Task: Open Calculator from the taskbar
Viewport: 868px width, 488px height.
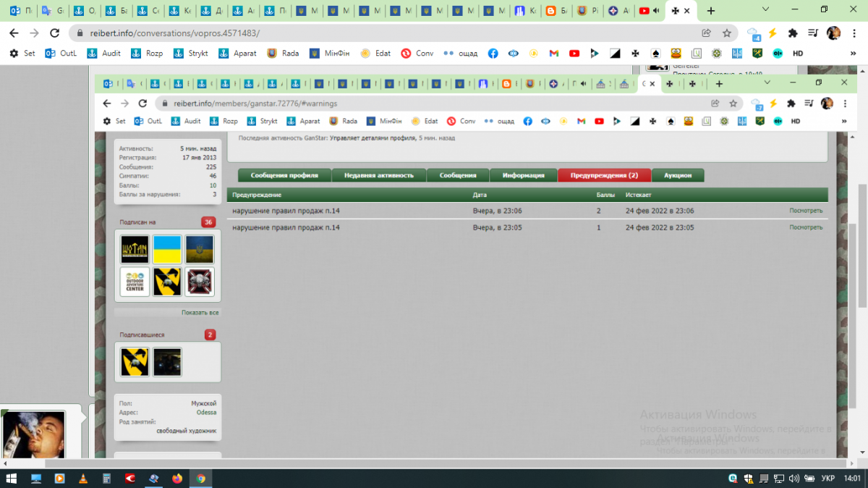Action: tap(106, 479)
